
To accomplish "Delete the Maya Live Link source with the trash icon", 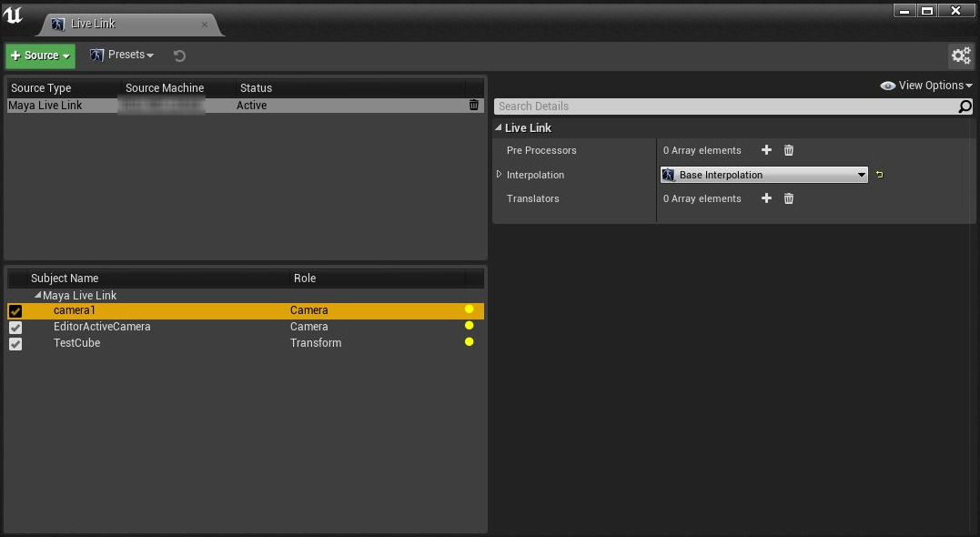I will point(474,105).
